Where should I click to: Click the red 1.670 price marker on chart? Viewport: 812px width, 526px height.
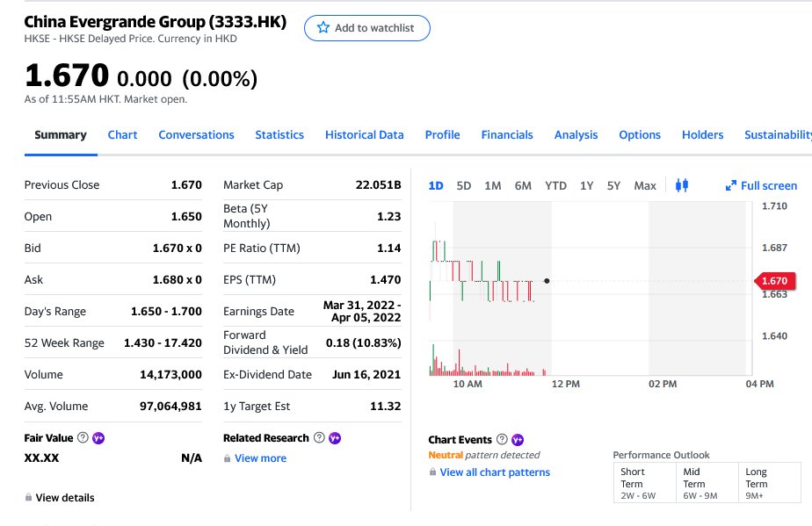(x=774, y=281)
